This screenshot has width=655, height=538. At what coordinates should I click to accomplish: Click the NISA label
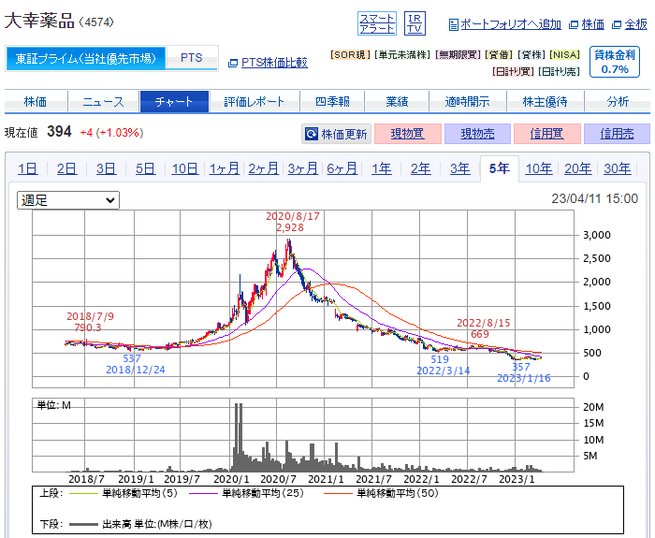click(x=564, y=55)
